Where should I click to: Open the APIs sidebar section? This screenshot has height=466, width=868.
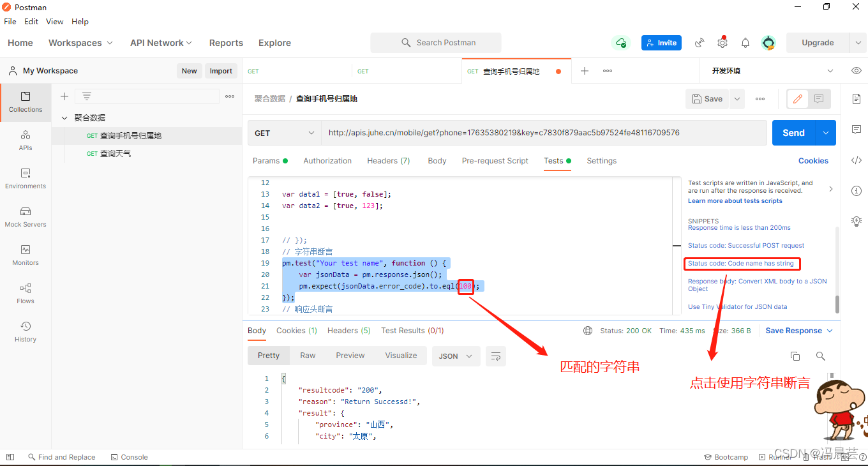26,140
